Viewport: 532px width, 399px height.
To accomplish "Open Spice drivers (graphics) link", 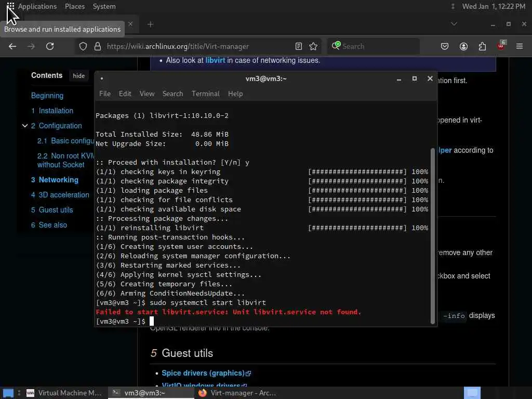I will 206,373.
